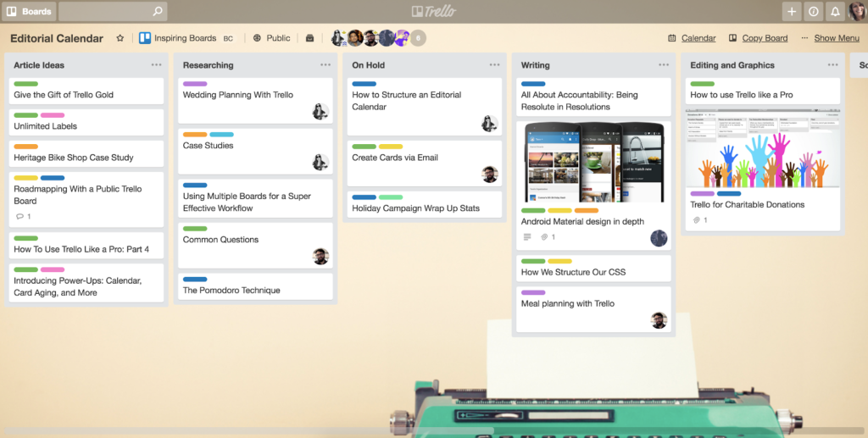Click the Copy Board link
Screen dimensions: 868x438
(x=765, y=38)
